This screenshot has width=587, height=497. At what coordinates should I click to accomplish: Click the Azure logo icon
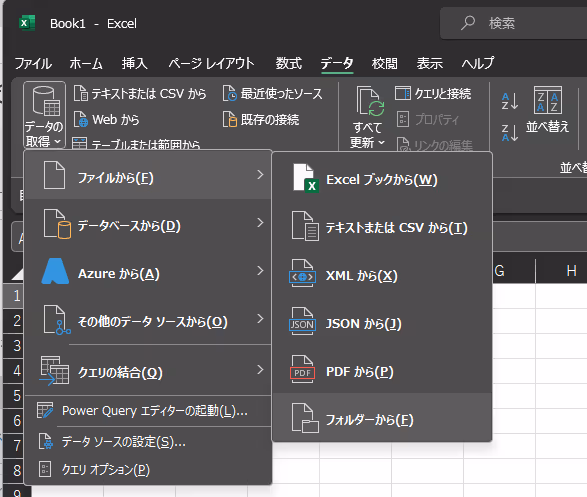click(x=55, y=271)
